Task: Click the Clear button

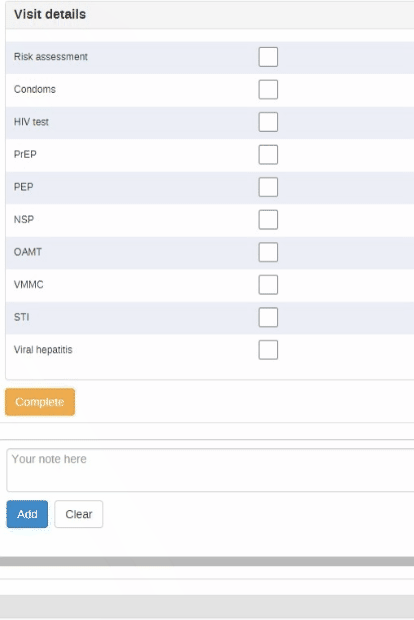Action: (x=79, y=514)
